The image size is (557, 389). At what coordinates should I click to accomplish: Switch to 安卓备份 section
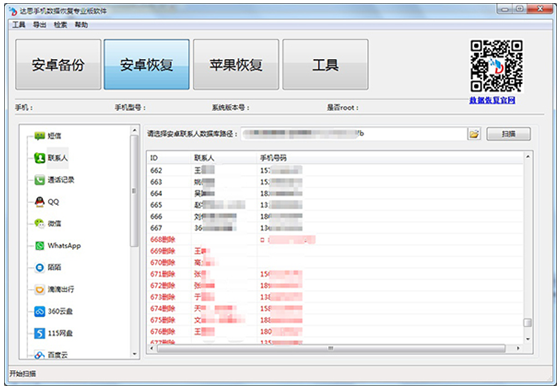(x=58, y=65)
